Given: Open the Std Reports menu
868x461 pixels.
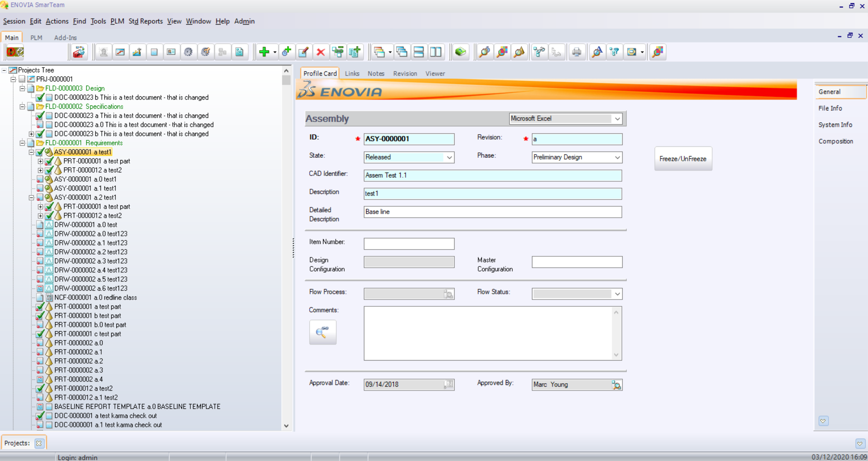Looking at the screenshot, I should (x=145, y=21).
